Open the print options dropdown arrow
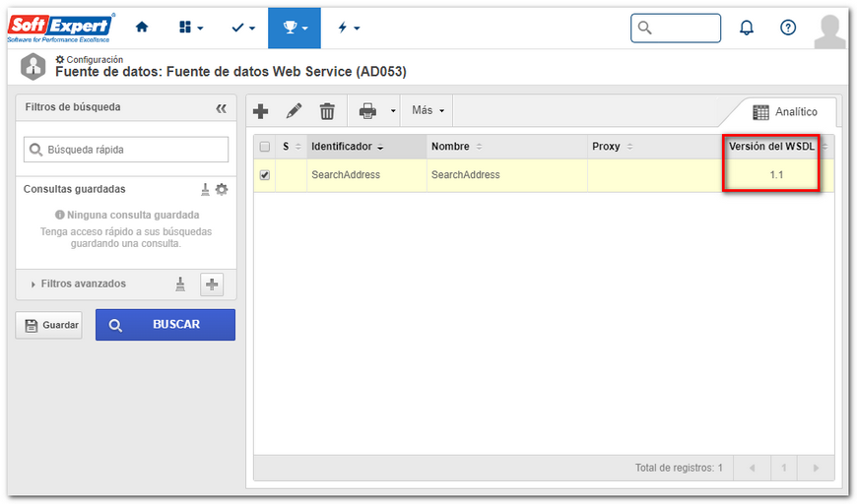The width and height of the screenshot is (857, 504). pos(392,111)
